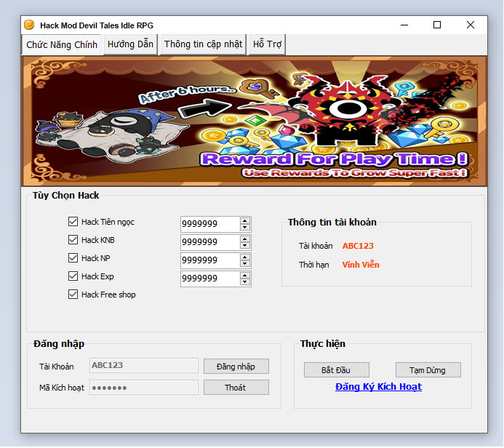Screen dimensions: 504x448
Task: Open the Hỗ Trợ tab
Action: coord(267,44)
